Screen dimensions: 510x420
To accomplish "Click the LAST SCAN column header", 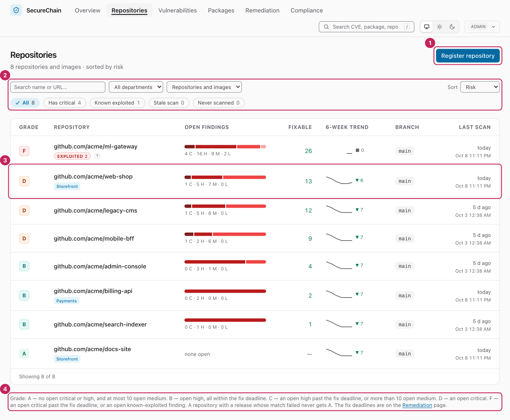I will pos(475,127).
